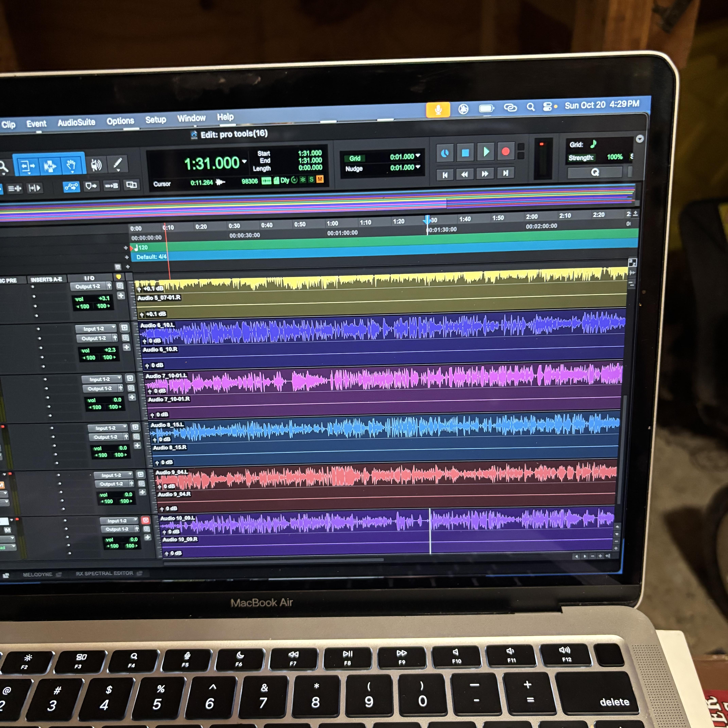Select the Pencil tool

tap(118, 164)
